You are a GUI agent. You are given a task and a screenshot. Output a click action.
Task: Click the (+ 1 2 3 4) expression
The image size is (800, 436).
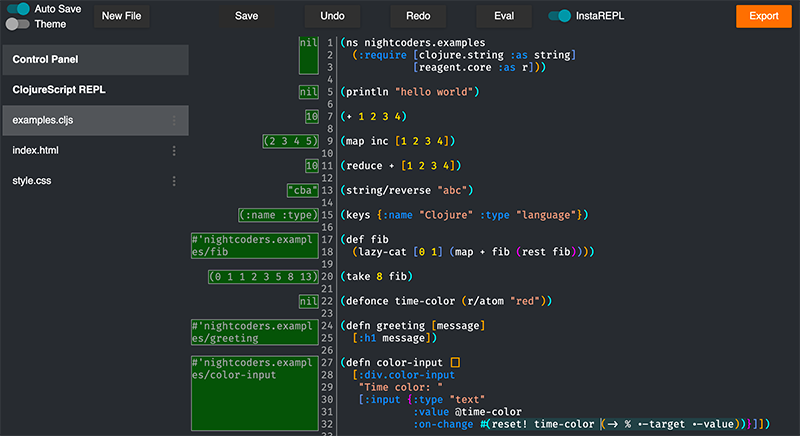[x=373, y=116]
